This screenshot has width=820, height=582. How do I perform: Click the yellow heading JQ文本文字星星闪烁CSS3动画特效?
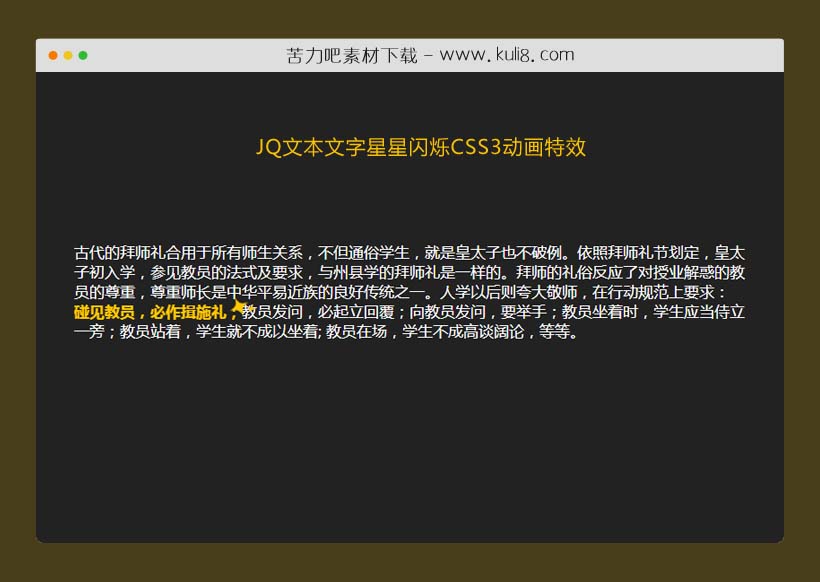423,147
